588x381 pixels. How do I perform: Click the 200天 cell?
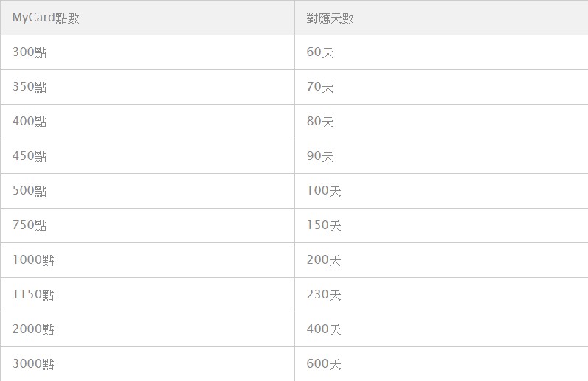(x=441, y=260)
